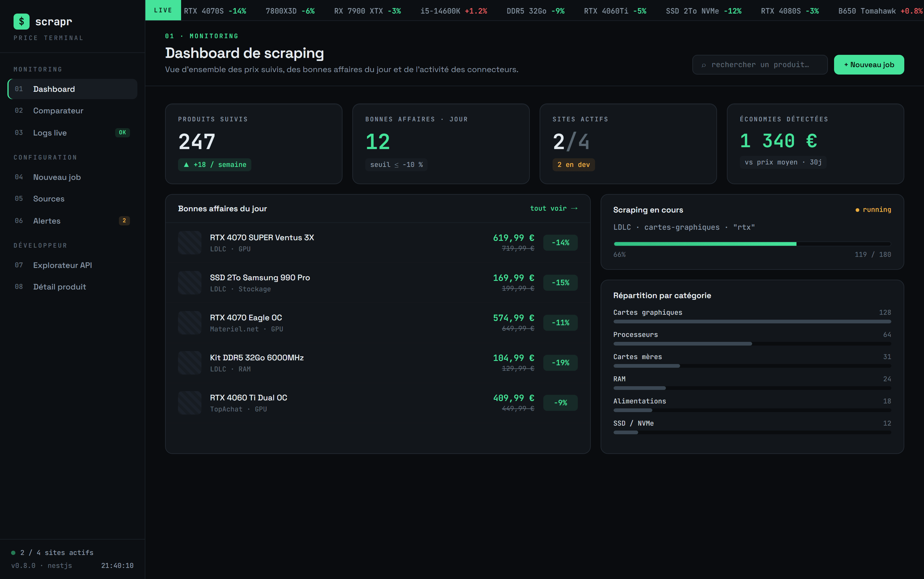
Task: Click the alert count badge on Alertes
Action: click(124, 221)
